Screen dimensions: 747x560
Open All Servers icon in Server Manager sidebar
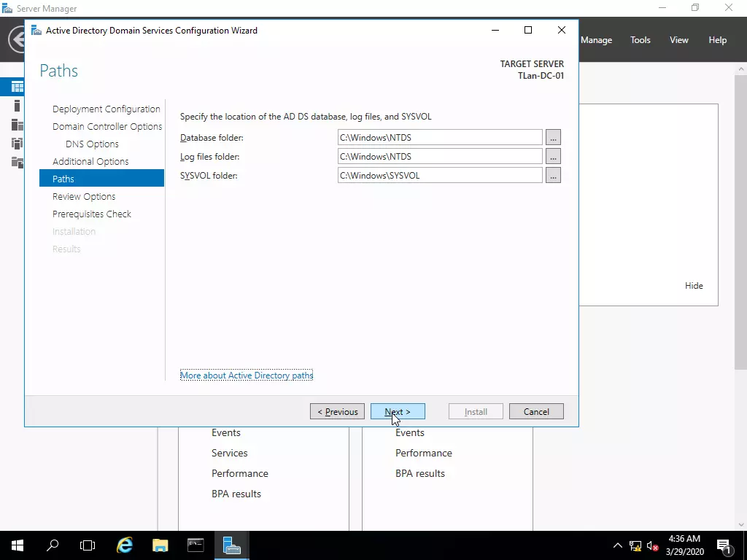tap(18, 125)
